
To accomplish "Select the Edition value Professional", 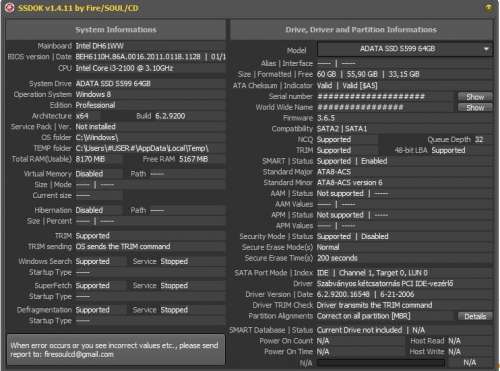I will pos(95,105).
